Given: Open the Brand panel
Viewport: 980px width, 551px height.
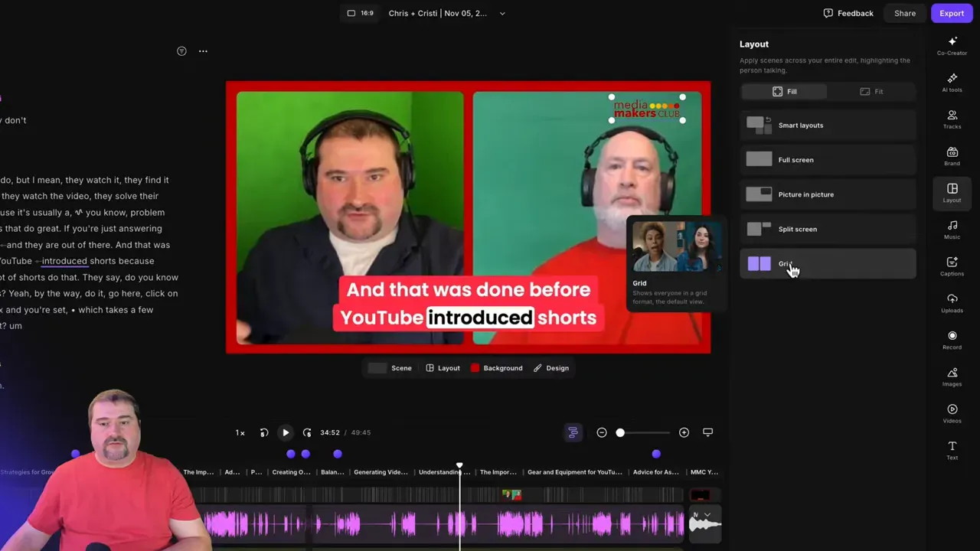Looking at the screenshot, I should pos(952,158).
